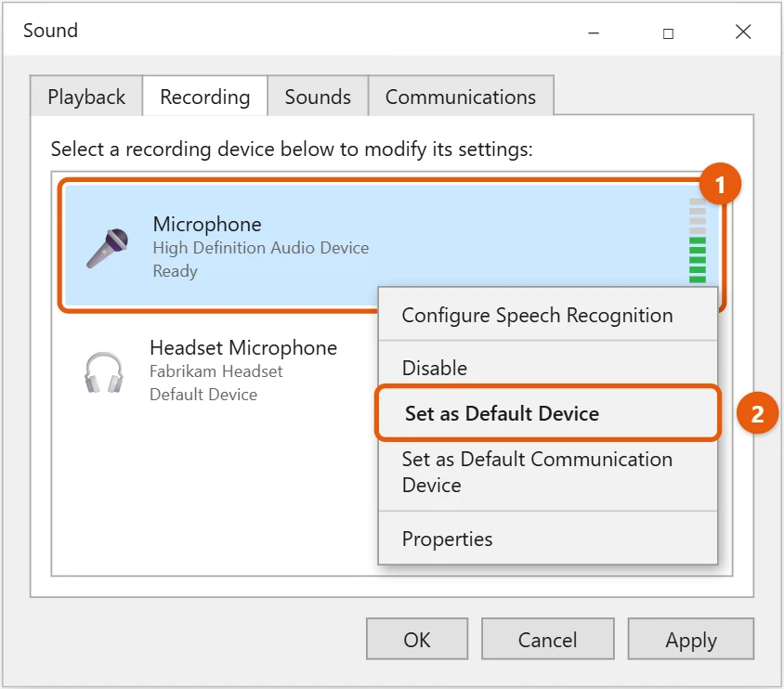
Task: Confirm with the OK button
Action: point(417,639)
